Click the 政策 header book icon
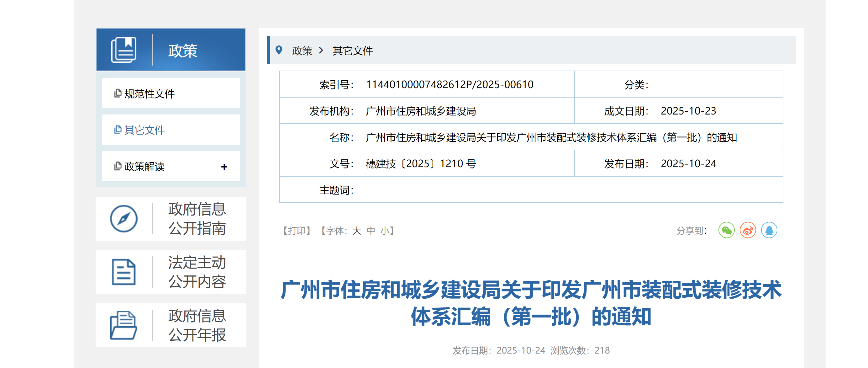This screenshot has width=868, height=368. click(x=124, y=50)
